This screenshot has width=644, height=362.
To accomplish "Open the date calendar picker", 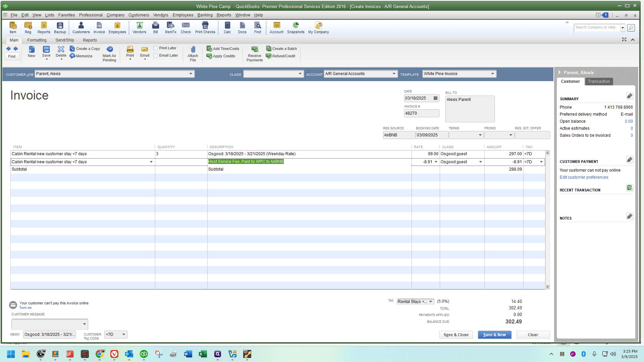I will point(435,98).
